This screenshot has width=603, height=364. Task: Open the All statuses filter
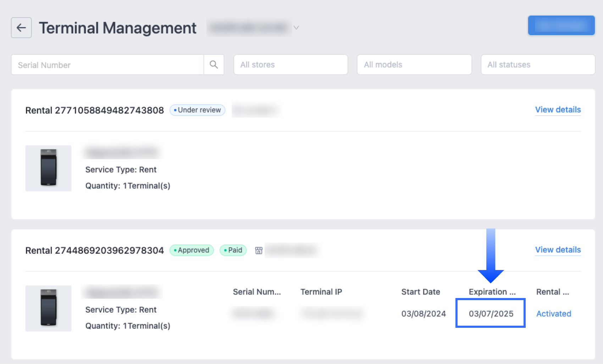point(537,65)
